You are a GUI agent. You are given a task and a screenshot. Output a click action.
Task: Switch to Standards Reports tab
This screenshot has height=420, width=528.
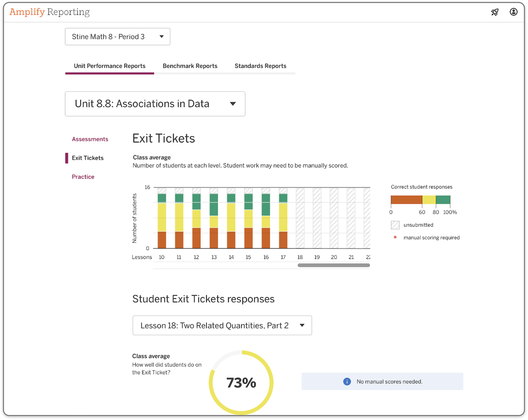pyautogui.click(x=260, y=66)
